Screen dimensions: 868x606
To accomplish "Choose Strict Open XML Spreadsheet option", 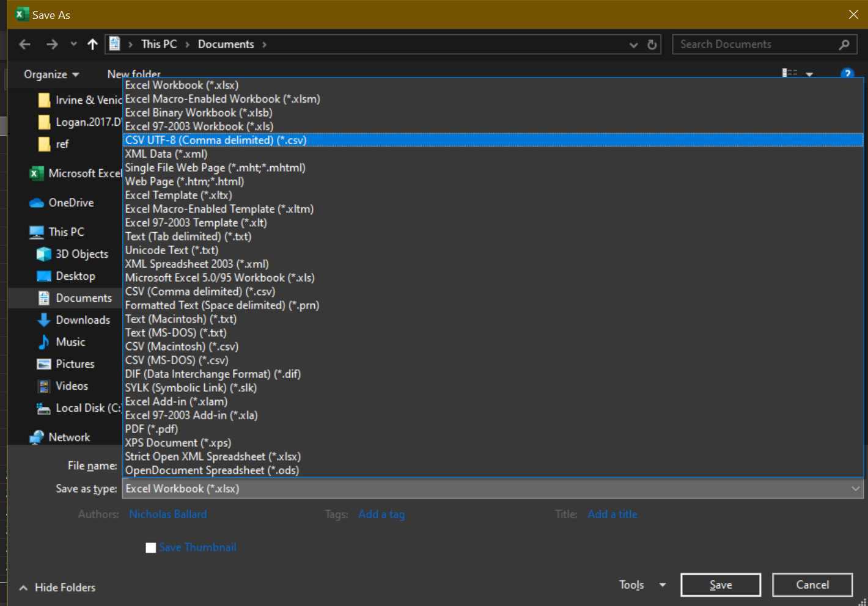I will point(493,456).
